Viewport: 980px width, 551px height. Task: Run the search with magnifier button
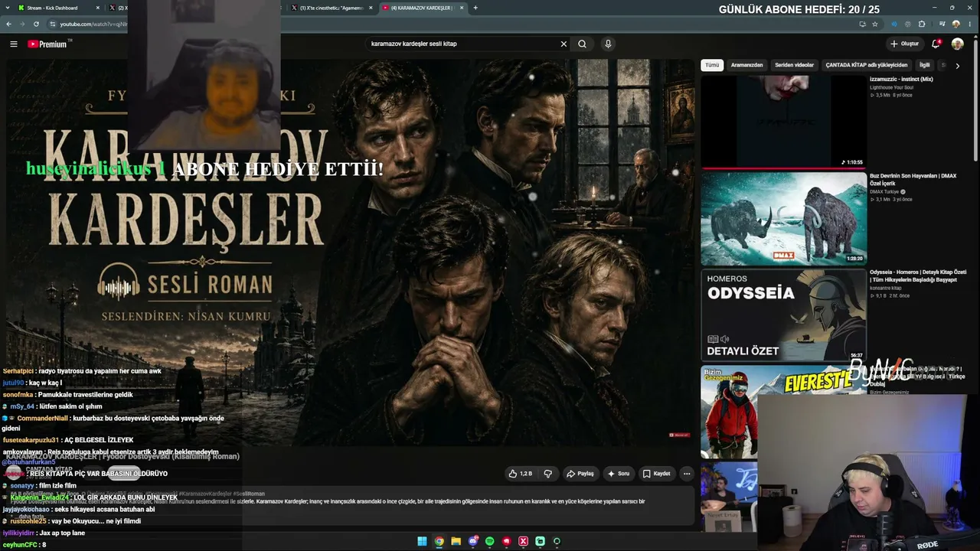click(583, 44)
